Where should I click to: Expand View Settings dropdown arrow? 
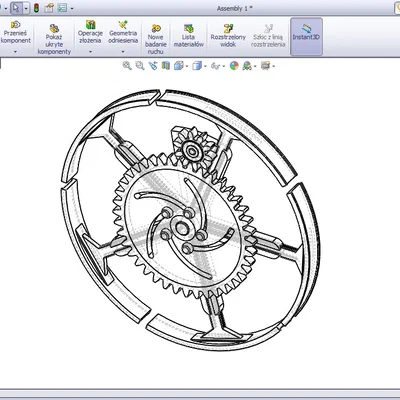273,66
